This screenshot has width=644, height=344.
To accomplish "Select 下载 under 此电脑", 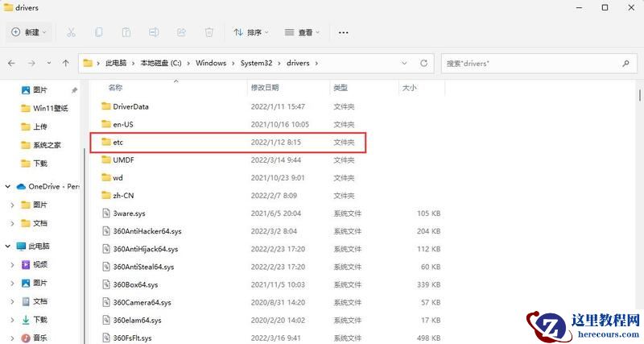I will click(40, 319).
